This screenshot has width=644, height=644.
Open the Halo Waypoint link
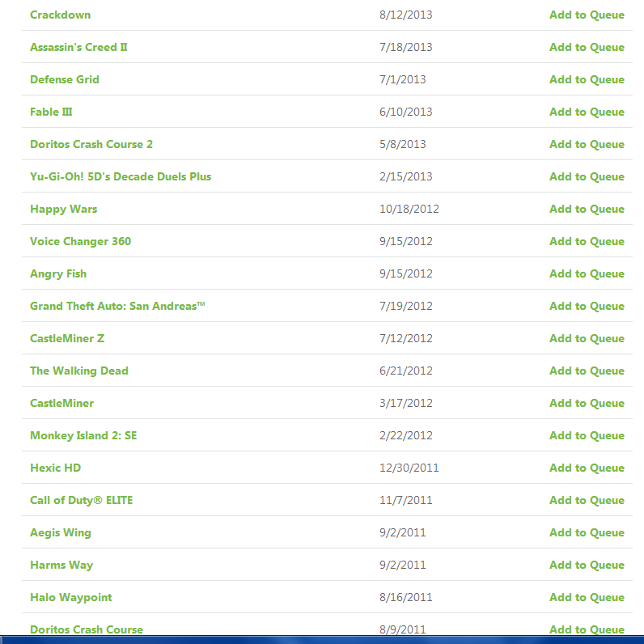click(71, 598)
